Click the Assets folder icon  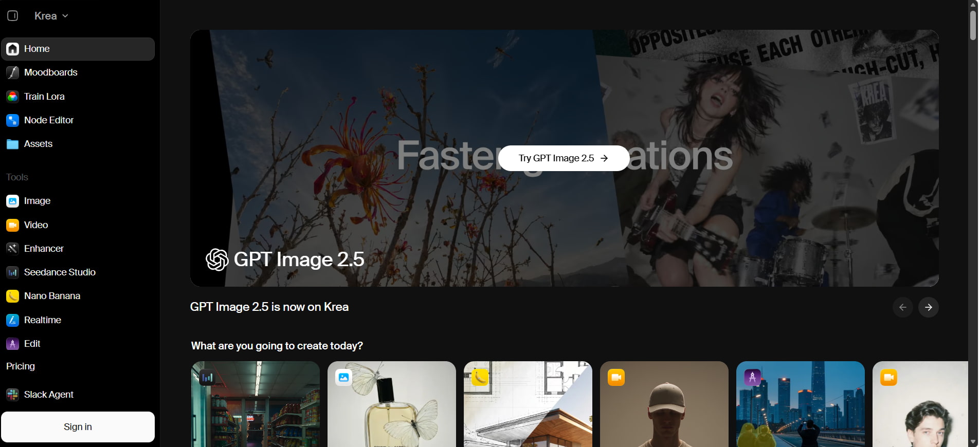13,144
